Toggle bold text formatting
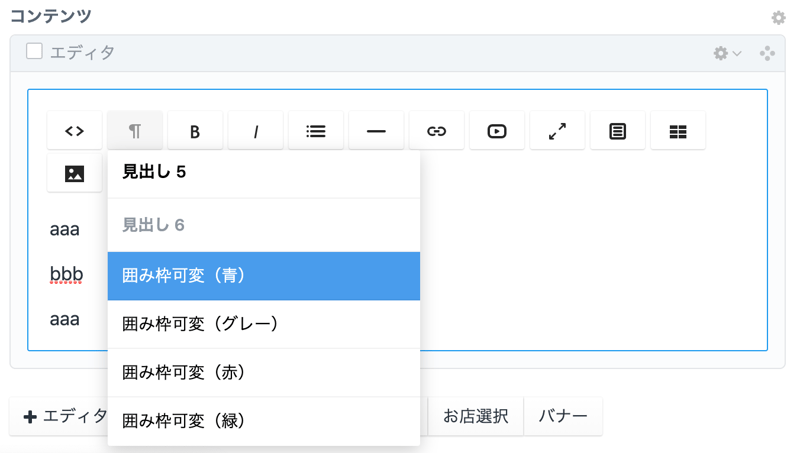800x453 pixels. pos(195,131)
